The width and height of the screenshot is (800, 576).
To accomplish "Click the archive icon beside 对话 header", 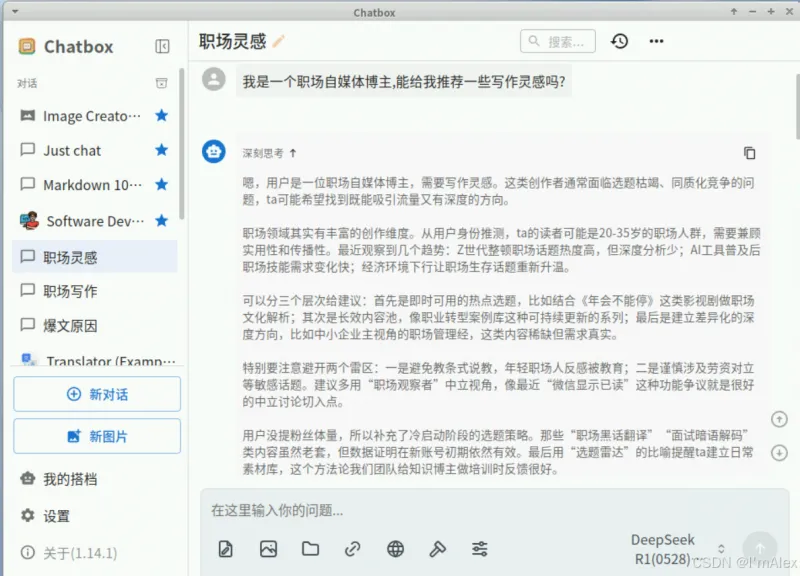I will tap(161, 83).
